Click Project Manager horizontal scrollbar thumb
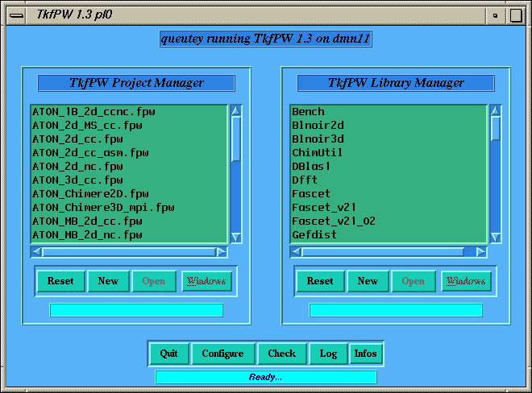The width and height of the screenshot is (532, 393). [x=129, y=252]
